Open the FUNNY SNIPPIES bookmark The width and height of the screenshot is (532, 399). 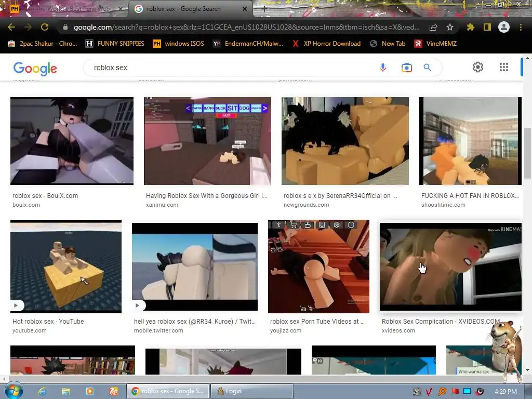115,44
